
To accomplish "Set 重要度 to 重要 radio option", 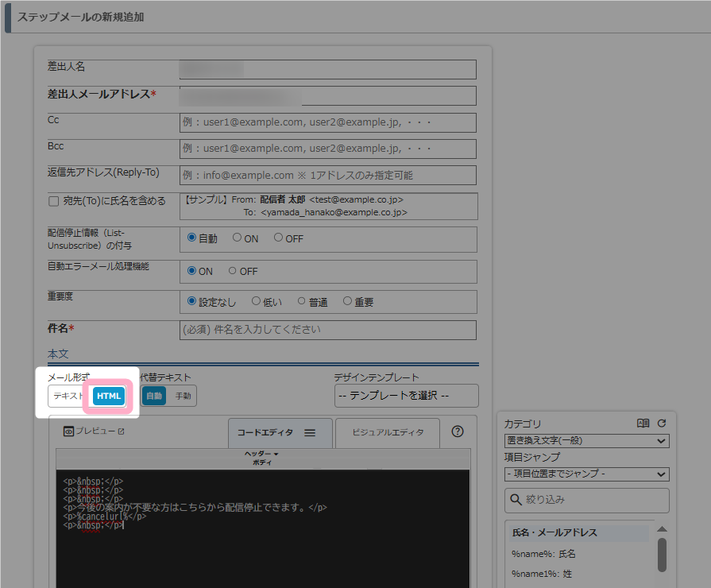I will pos(347,302).
